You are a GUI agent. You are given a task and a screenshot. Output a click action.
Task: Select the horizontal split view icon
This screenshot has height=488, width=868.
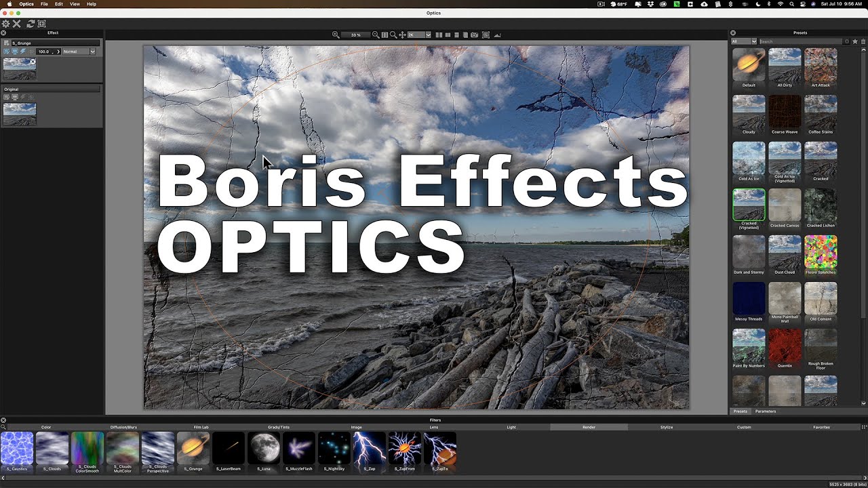click(456, 35)
